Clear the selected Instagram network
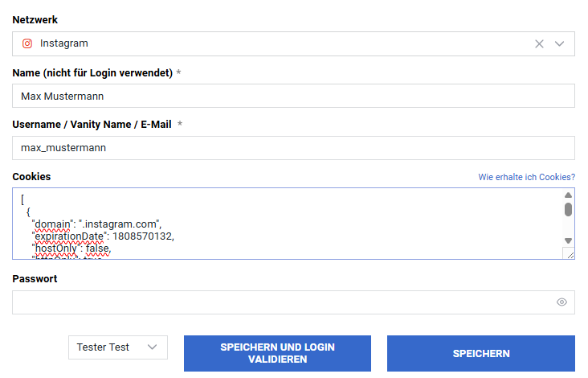588x378 pixels. [540, 44]
